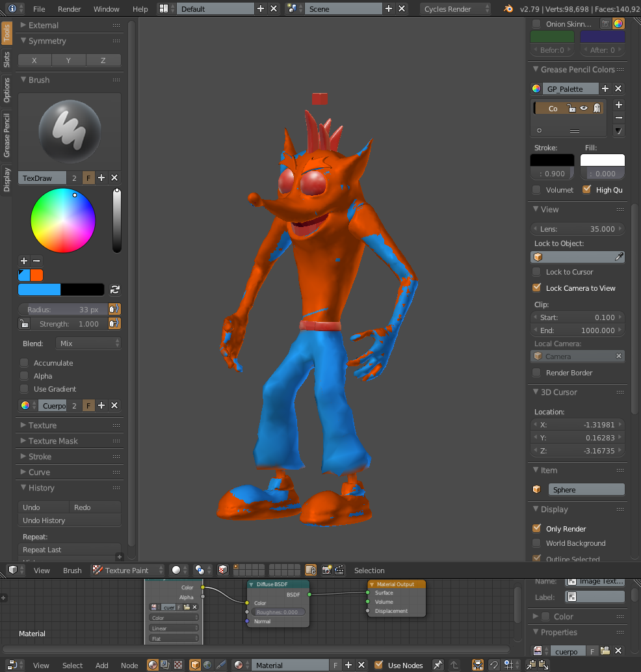Click the eyedropper in Lock to Object field

coord(619,257)
